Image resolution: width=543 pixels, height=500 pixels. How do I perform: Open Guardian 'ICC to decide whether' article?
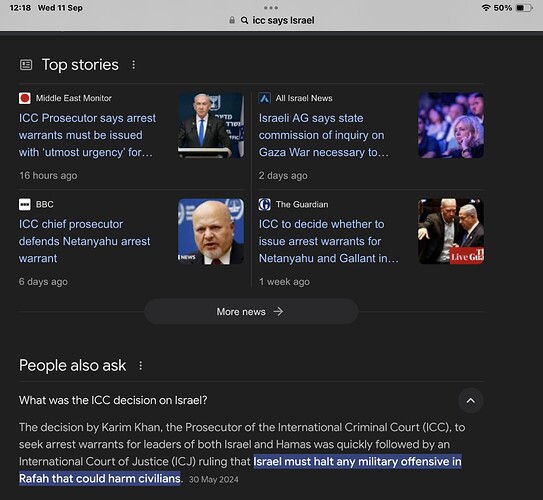click(329, 241)
